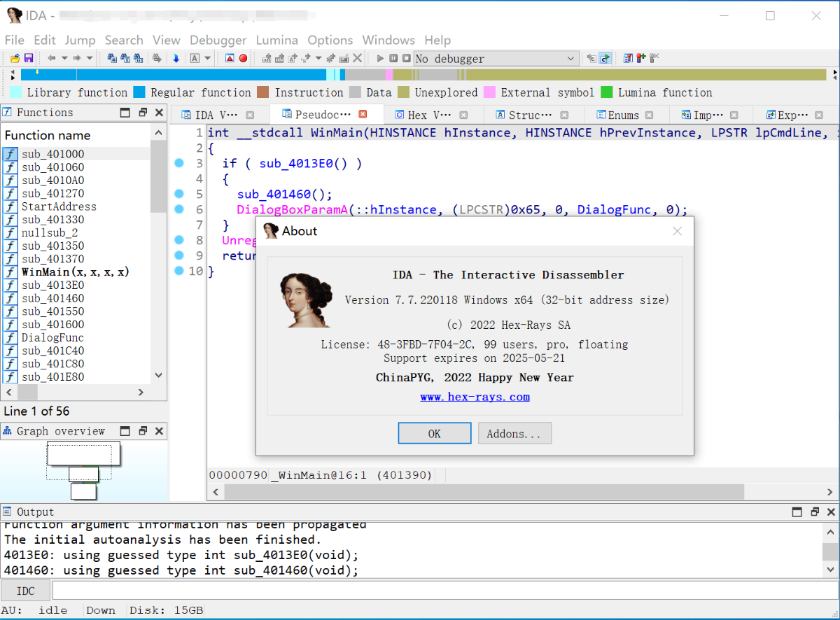Open dropdown next to the boxed A icon
The height and width of the screenshot is (620, 840).
pyautogui.click(x=207, y=59)
